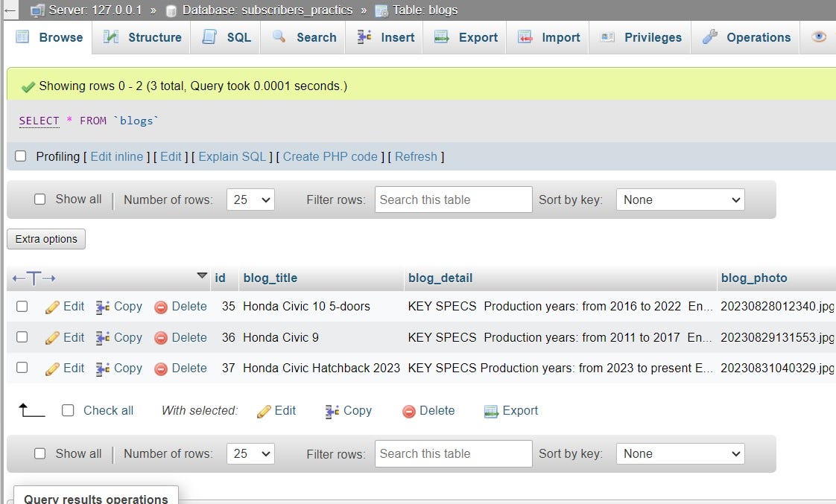Screen dimensions: 836x504
Task: Tick the Check all checkbox
Action: click(68, 410)
